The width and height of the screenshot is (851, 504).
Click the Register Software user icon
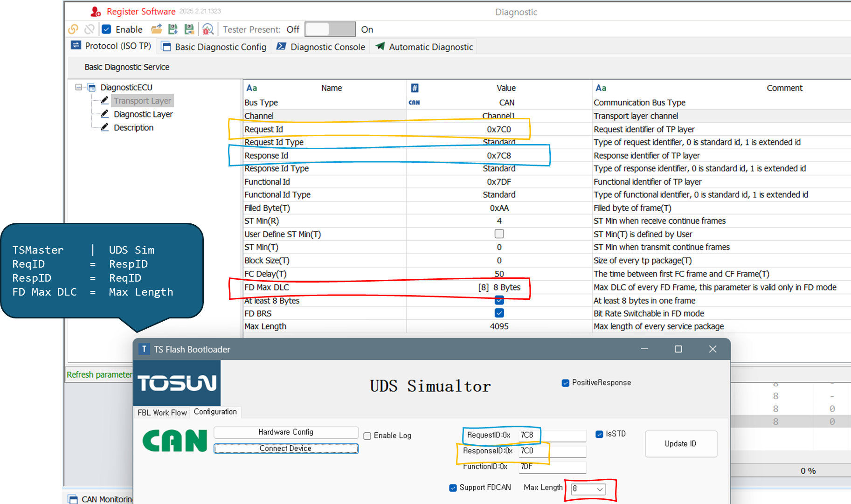click(x=96, y=11)
